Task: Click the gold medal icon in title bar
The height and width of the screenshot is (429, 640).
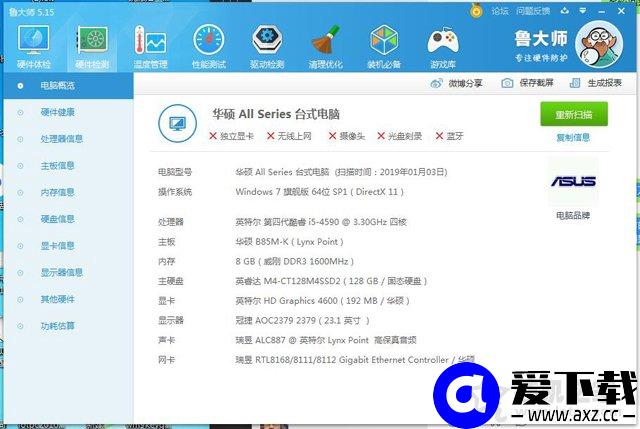Action: [476, 10]
